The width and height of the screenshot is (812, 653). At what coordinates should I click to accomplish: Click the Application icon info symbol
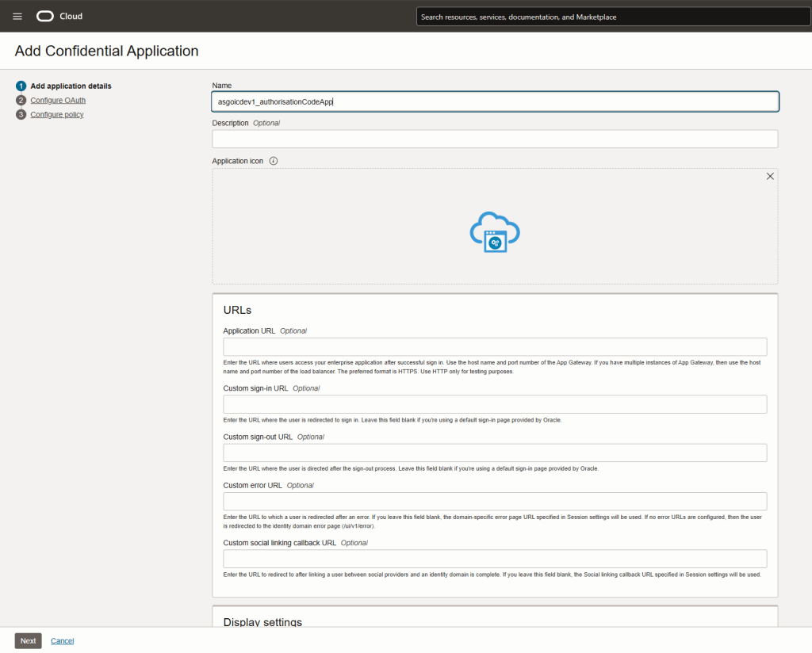(x=274, y=161)
